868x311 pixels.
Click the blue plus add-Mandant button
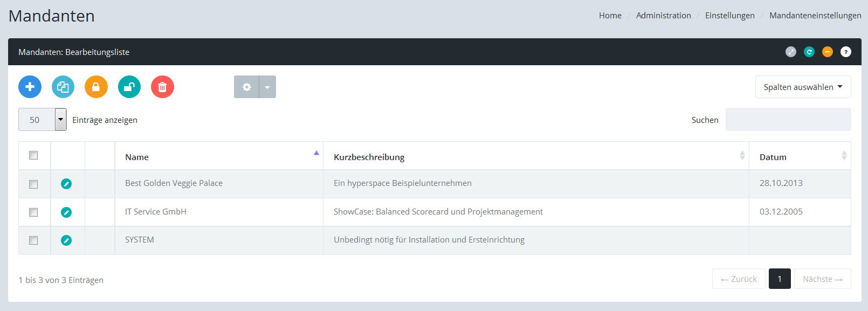tap(30, 87)
